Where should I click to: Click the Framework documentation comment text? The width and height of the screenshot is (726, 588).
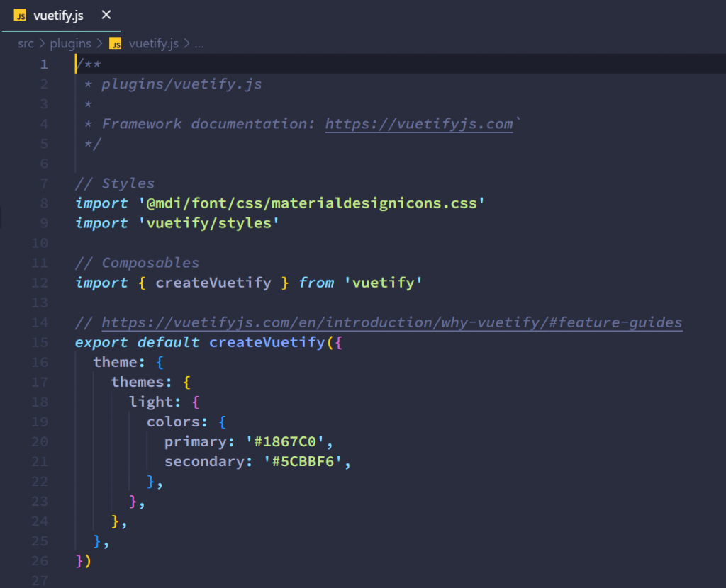pyautogui.click(x=208, y=124)
